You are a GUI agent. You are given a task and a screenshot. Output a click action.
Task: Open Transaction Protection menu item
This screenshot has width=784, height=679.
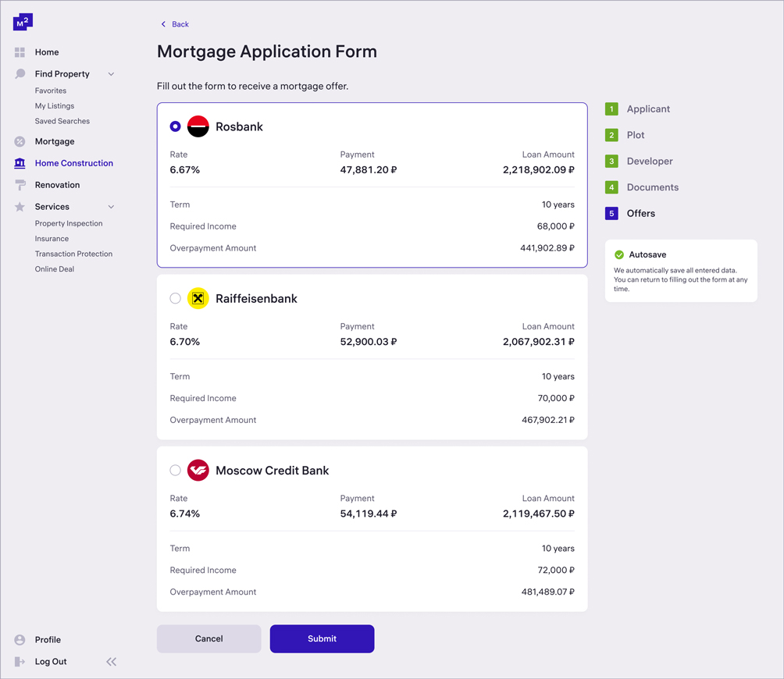tap(73, 254)
